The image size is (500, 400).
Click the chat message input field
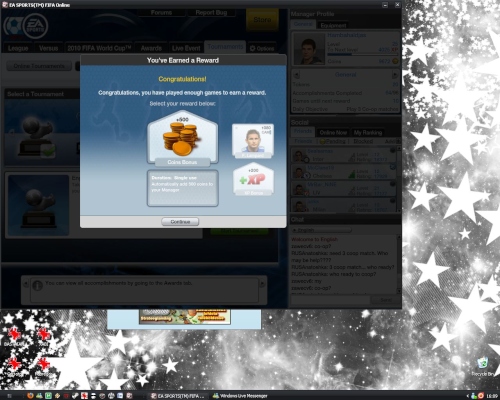click(330, 300)
